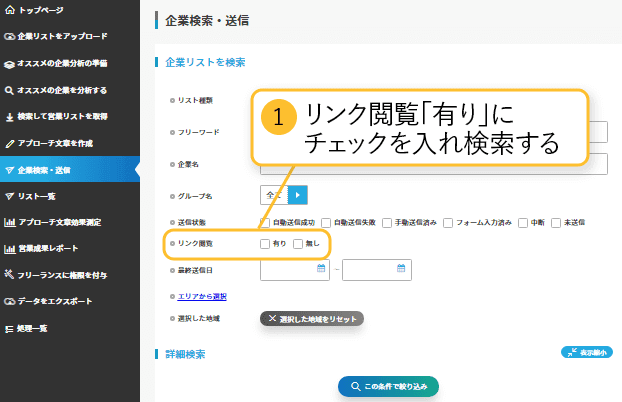Expand the グループ名 dropdown arrow
Screen dimensions: 622x402
click(x=298, y=195)
